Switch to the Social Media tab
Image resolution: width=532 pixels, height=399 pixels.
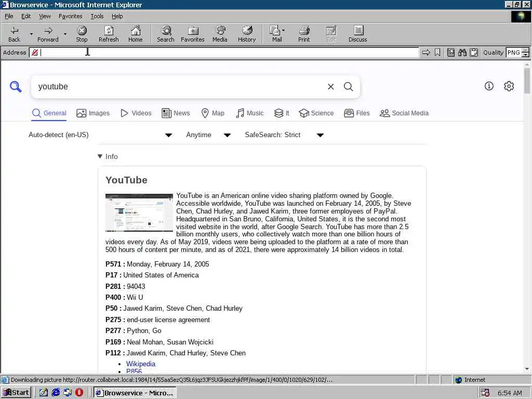tap(404, 113)
